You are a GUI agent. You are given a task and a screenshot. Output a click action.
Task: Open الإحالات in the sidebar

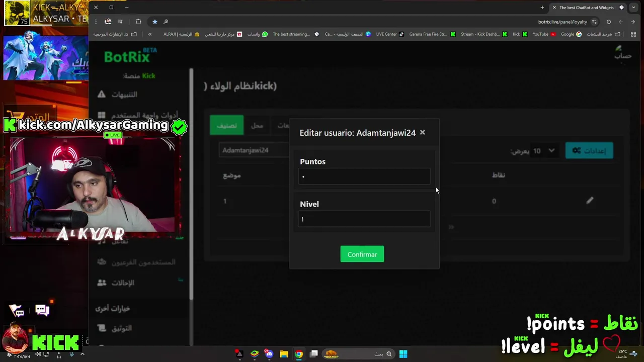pos(123,283)
